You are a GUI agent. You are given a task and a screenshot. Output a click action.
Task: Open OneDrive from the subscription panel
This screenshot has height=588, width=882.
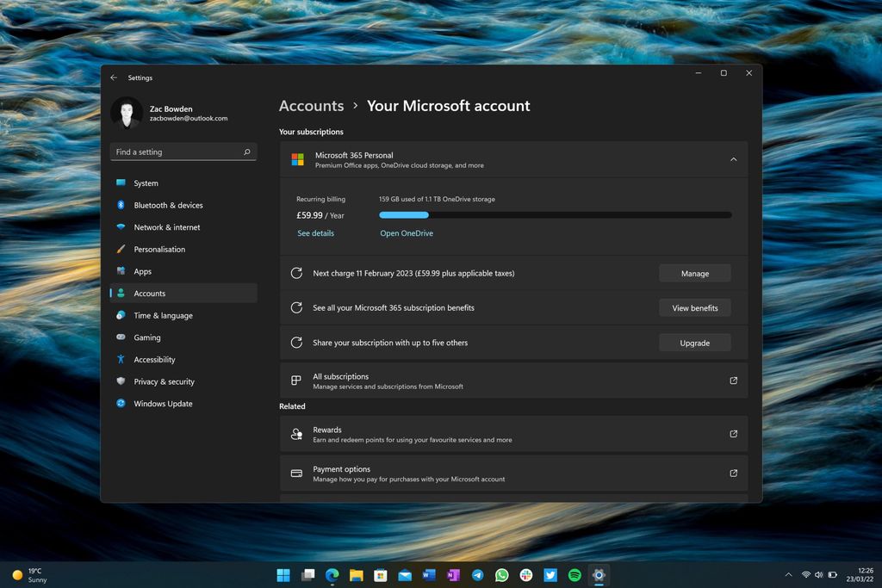click(406, 232)
